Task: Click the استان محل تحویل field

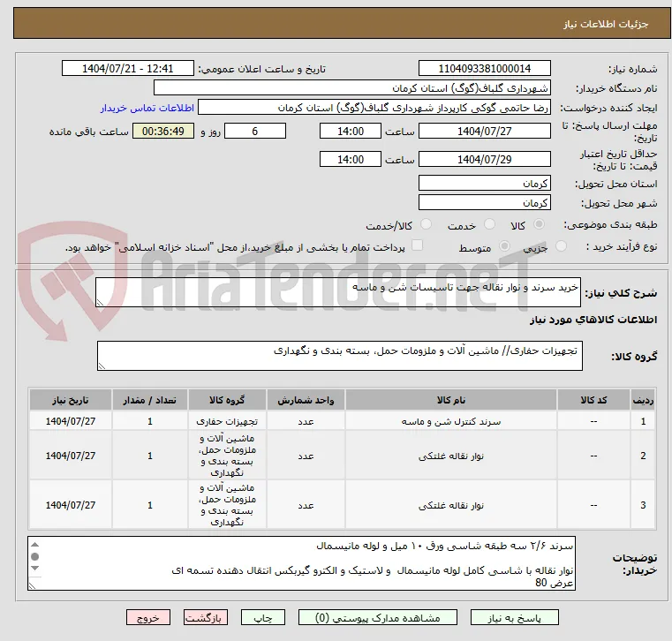Action: tap(484, 184)
